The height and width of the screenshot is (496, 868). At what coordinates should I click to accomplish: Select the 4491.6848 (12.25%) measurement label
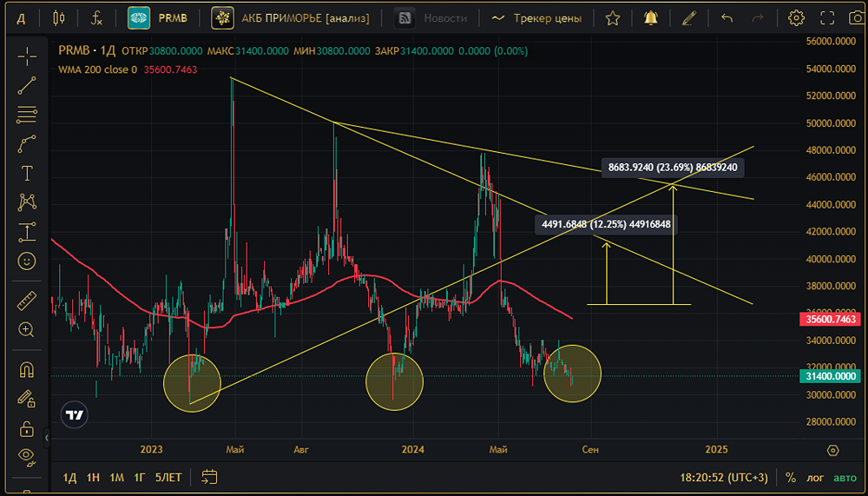606,224
